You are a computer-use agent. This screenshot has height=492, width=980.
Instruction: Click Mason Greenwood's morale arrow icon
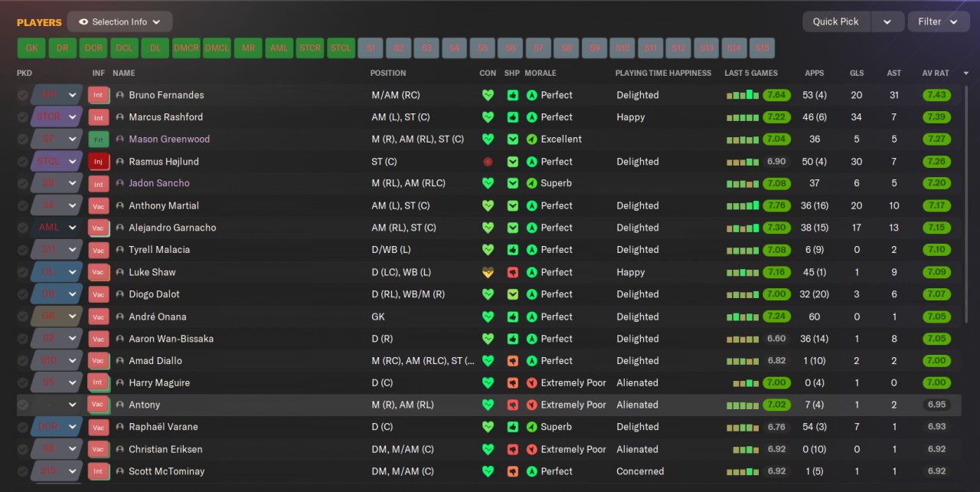531,139
